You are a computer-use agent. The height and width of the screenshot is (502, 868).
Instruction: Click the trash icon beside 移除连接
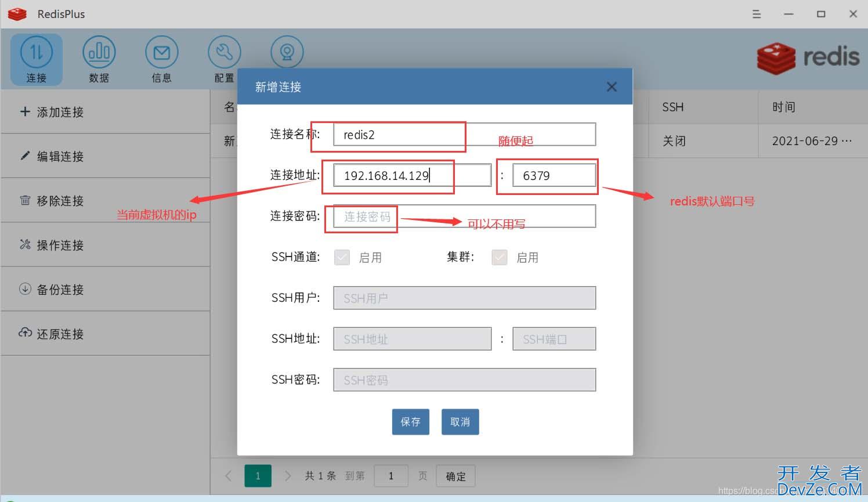(x=25, y=200)
